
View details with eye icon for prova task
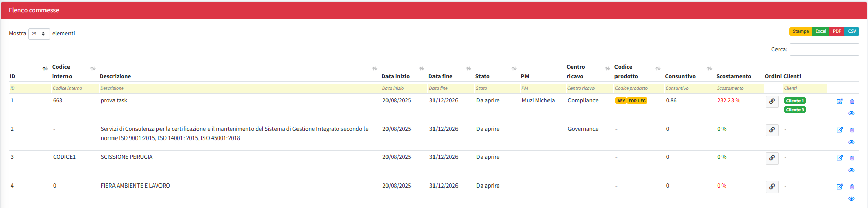851,113
